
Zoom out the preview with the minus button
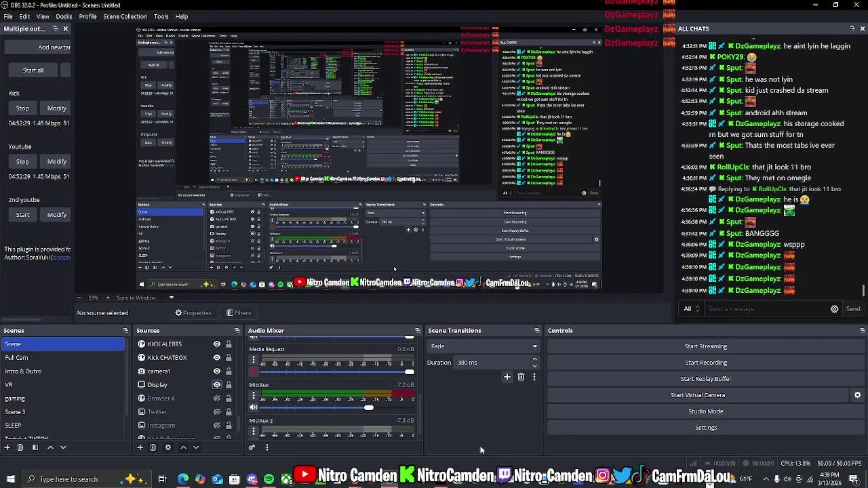click(79, 298)
